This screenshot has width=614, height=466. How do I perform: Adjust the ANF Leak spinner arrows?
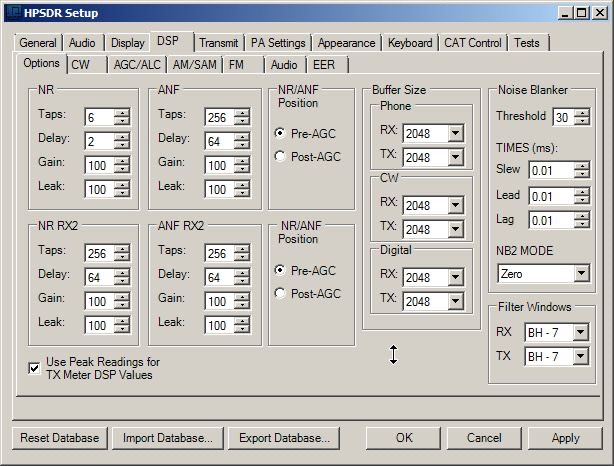tap(242, 189)
